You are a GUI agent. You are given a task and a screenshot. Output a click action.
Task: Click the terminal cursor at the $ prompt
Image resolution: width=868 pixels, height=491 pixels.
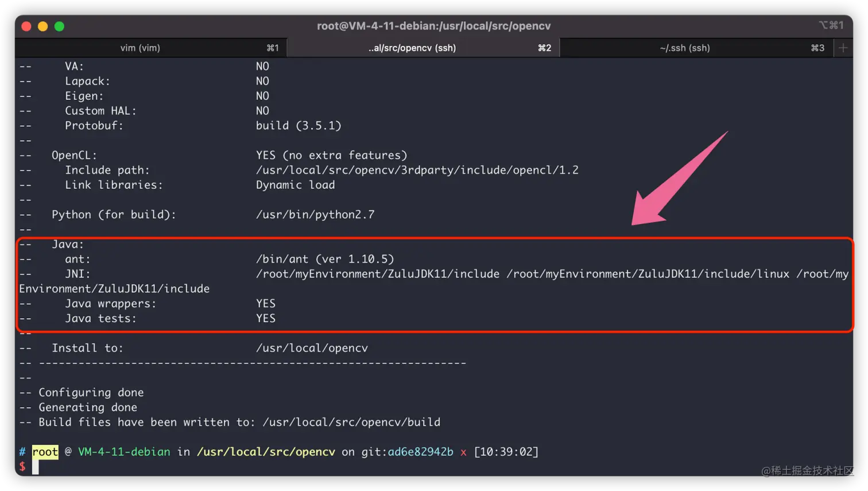click(x=36, y=467)
